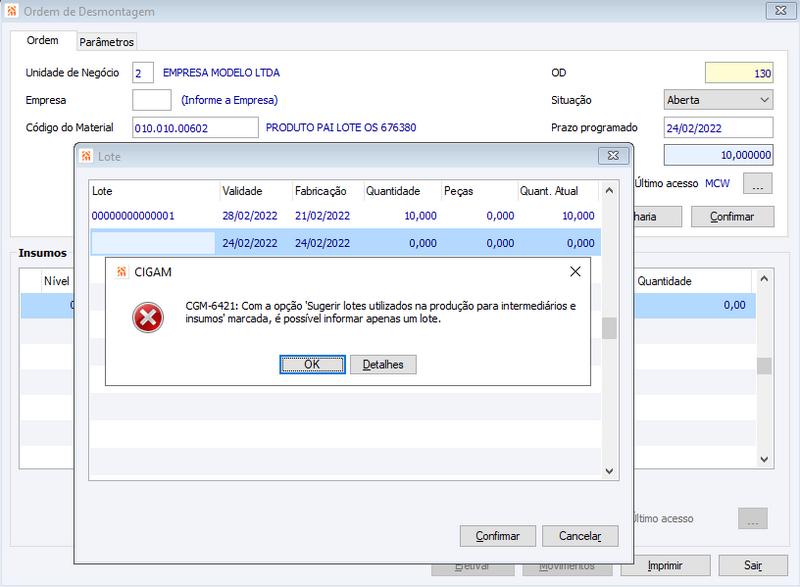Click the Lote grid vertical scrollbar thumb
The image size is (800, 587).
click(x=609, y=328)
